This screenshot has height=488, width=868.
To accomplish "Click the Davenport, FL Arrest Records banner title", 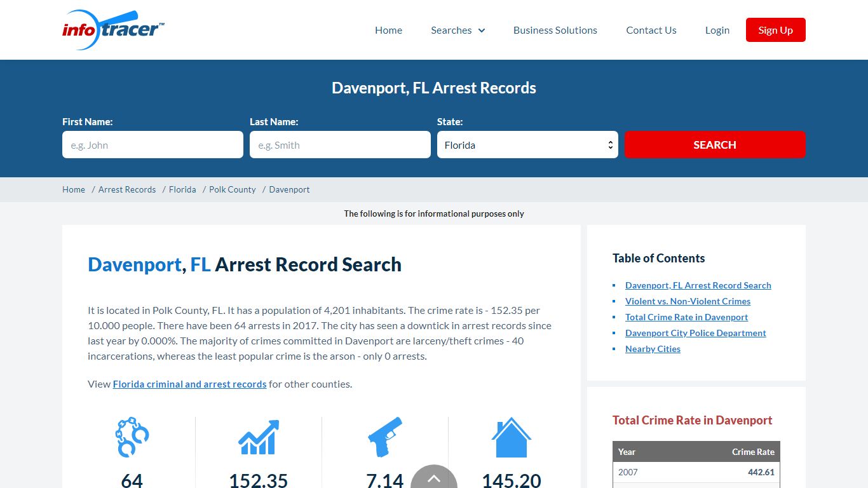I will click(x=434, y=88).
